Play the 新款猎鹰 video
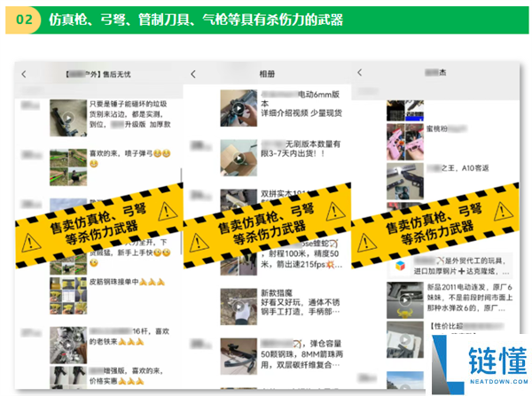The width and height of the screenshot is (532, 396). pyautogui.click(x=239, y=307)
